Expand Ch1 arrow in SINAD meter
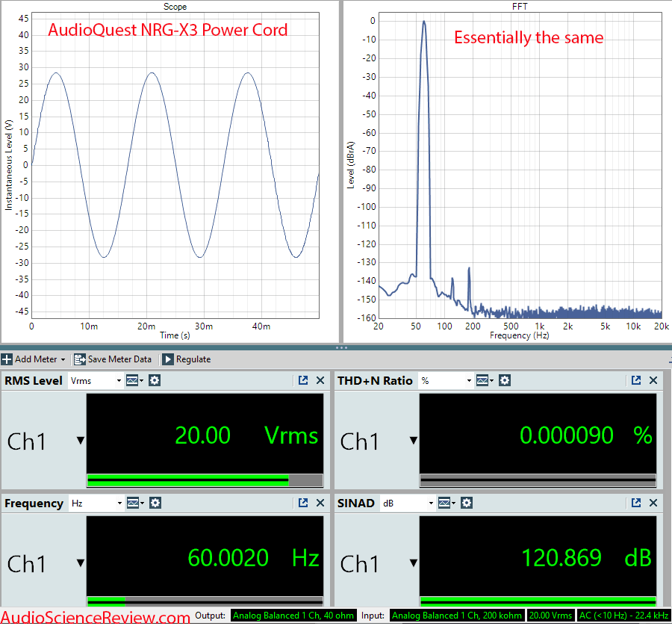The image size is (672, 626). [414, 563]
